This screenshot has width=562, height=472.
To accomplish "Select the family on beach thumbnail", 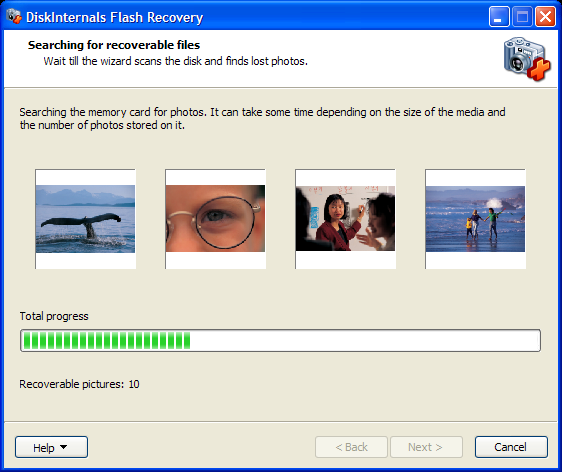I will [475, 219].
